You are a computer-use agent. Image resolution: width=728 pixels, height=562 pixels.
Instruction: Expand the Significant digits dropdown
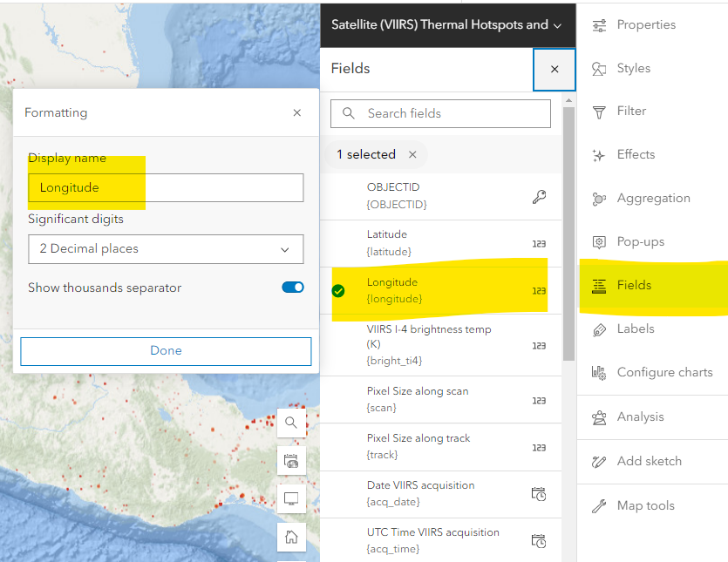click(x=166, y=249)
